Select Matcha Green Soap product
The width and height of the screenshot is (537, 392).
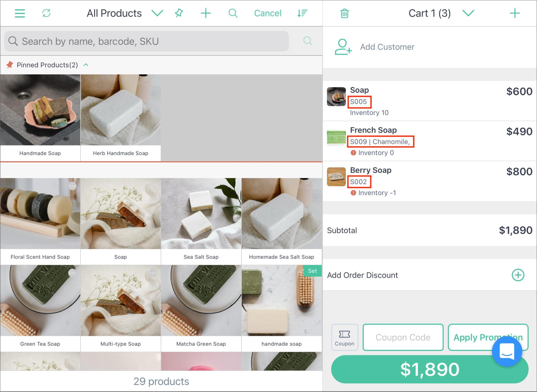coord(201,308)
